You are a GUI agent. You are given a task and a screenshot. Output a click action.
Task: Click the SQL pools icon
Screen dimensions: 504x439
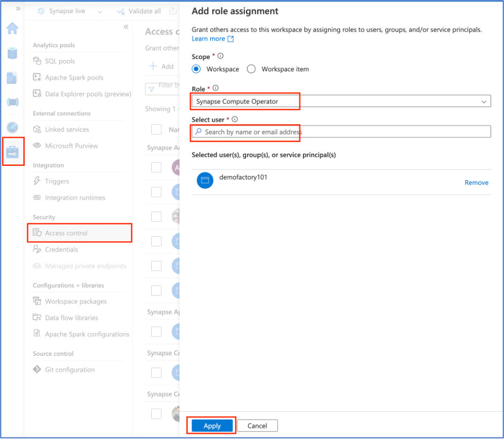coord(37,61)
